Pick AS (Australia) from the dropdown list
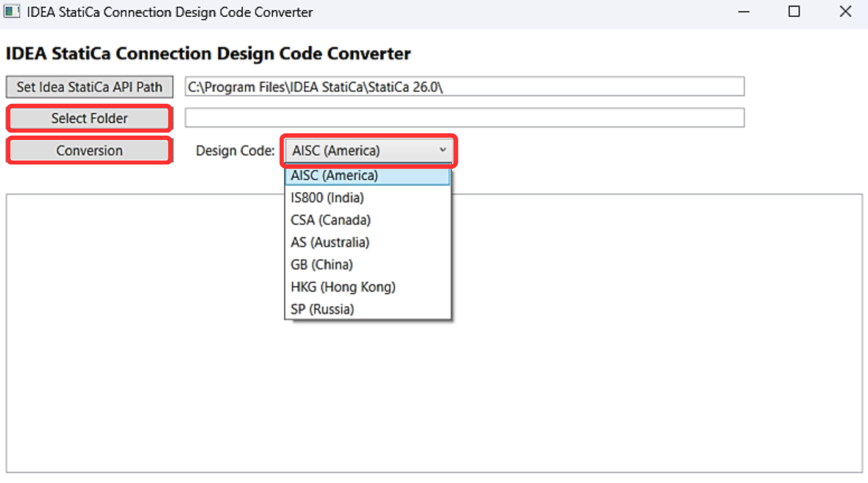The width and height of the screenshot is (868, 483). coord(368,243)
